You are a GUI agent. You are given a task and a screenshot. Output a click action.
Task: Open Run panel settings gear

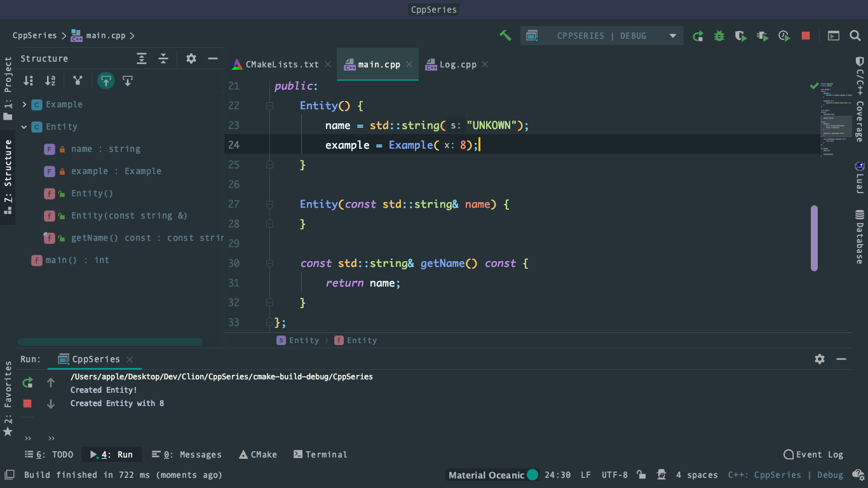820,359
